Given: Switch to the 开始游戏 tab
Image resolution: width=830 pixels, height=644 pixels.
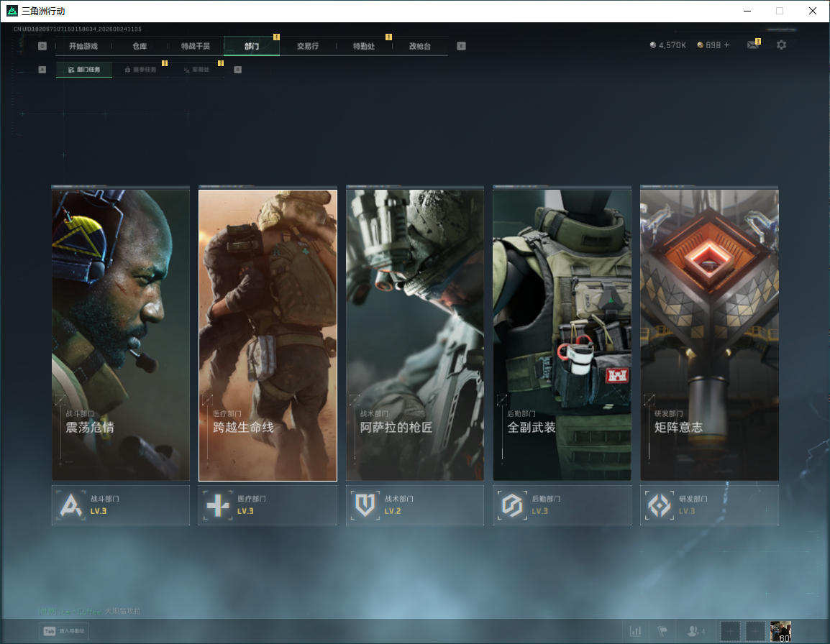Looking at the screenshot, I should tap(83, 46).
